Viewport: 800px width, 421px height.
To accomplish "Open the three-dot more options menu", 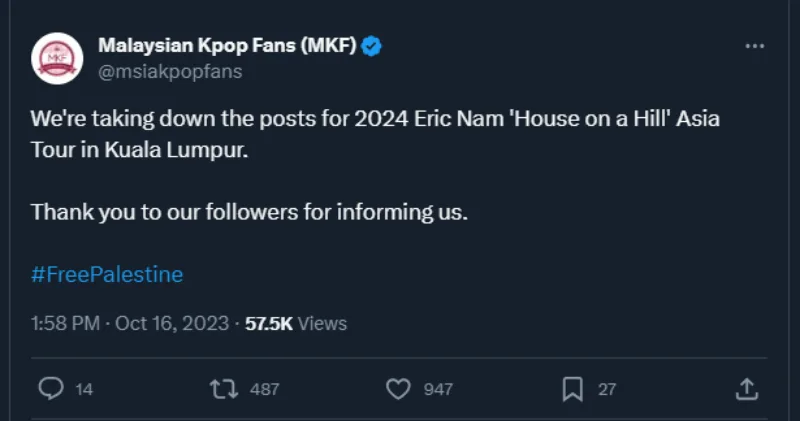I will [755, 47].
